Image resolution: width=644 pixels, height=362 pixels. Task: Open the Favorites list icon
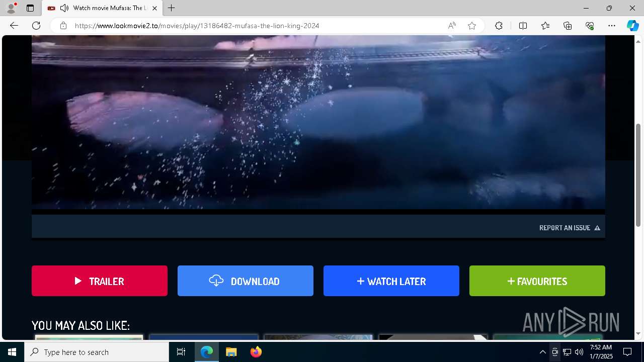click(x=545, y=26)
